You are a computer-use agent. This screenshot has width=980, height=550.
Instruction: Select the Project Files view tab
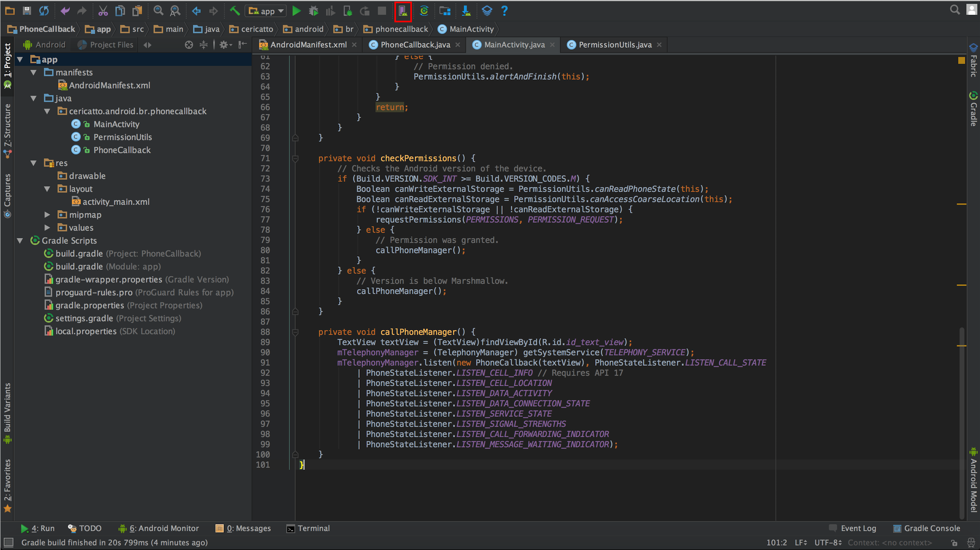106,45
